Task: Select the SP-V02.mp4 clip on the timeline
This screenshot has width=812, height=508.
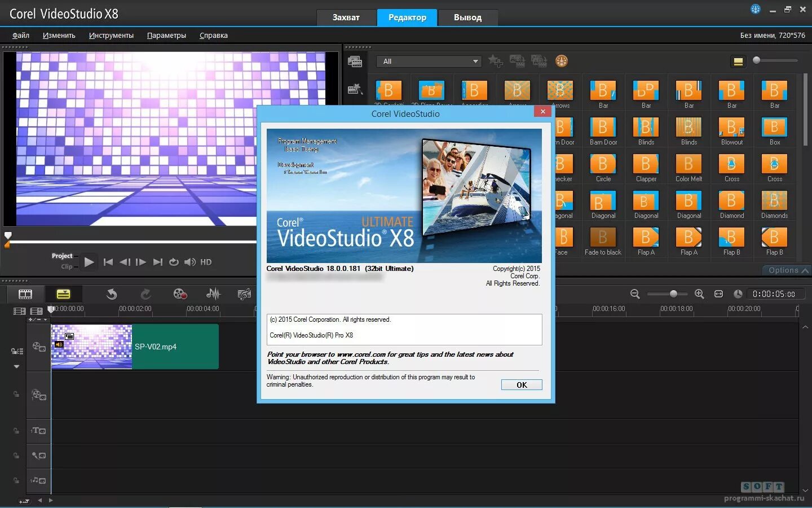Action: tap(135, 347)
